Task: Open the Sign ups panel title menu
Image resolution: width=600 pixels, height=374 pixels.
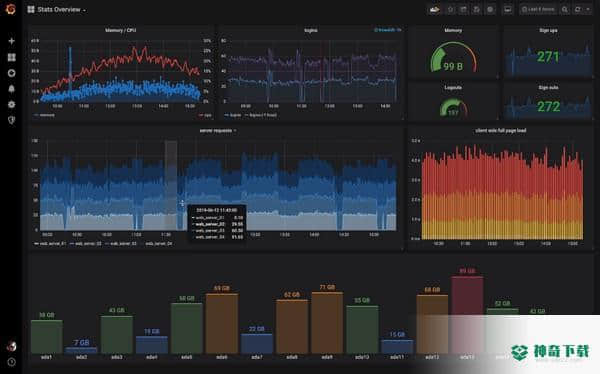Action: click(548, 30)
